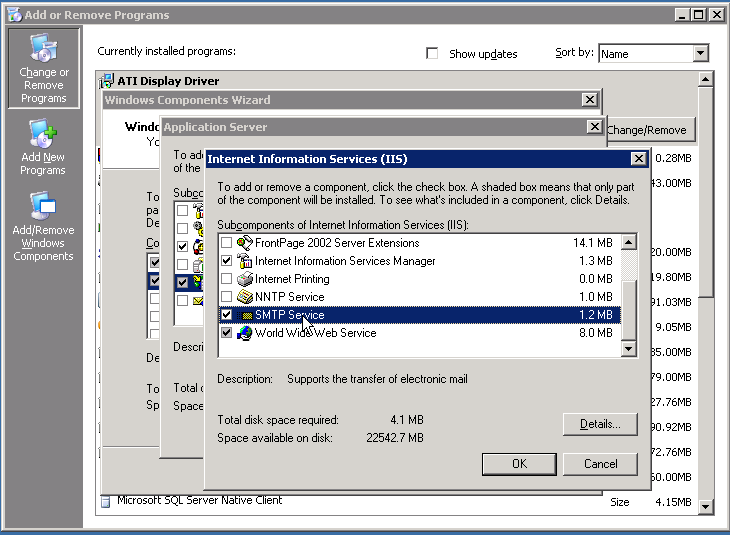Uncheck the SMTP Service checkbox
This screenshot has height=535, width=730.
[x=226, y=315]
